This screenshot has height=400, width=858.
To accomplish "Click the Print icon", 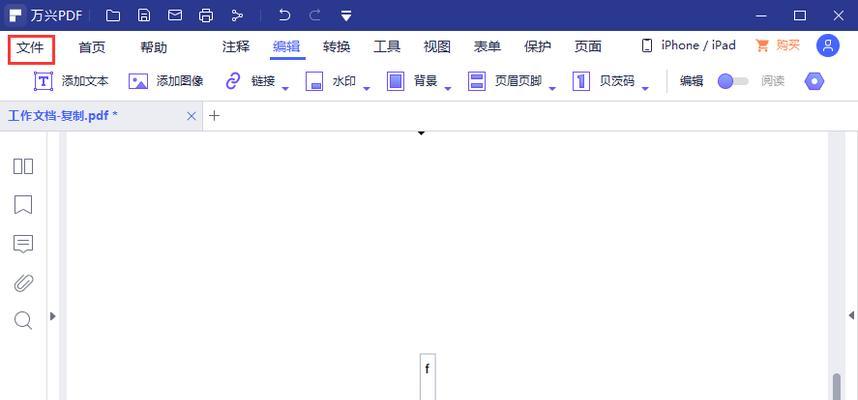I will [206, 15].
